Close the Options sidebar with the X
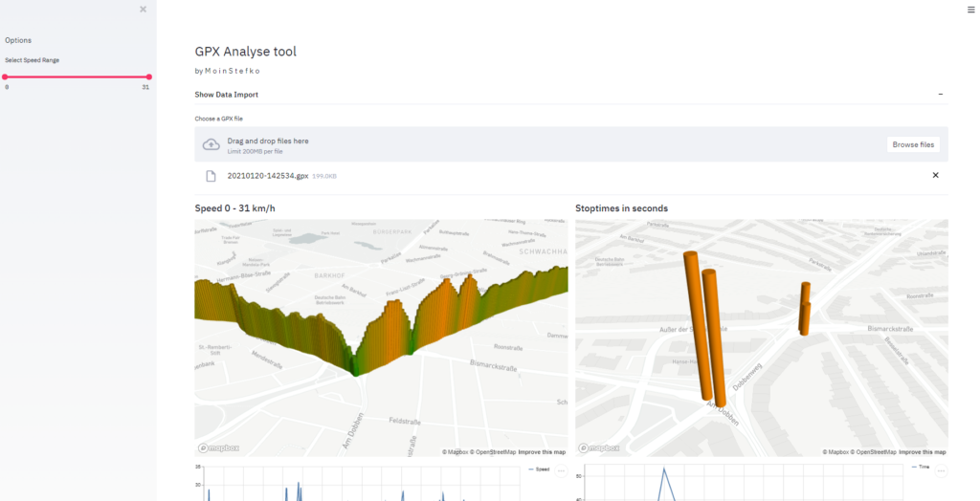 click(143, 10)
